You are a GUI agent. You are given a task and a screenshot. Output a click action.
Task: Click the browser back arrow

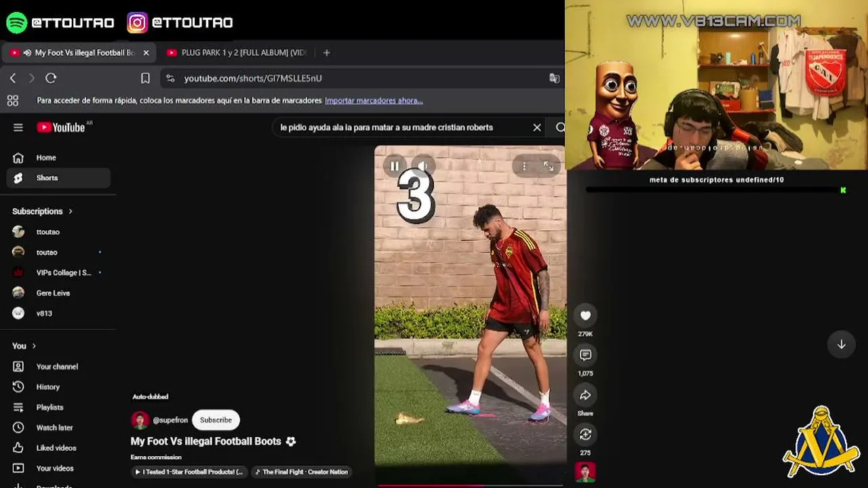coord(13,79)
